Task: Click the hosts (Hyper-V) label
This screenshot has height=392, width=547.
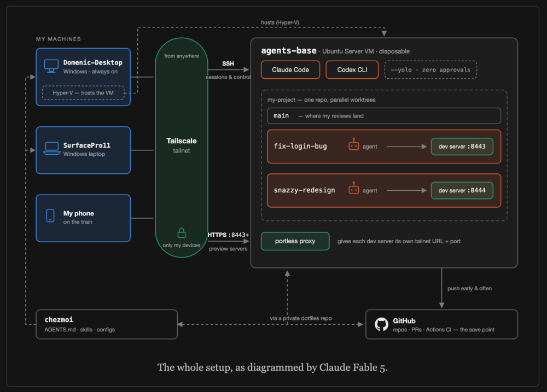Action: click(x=280, y=22)
